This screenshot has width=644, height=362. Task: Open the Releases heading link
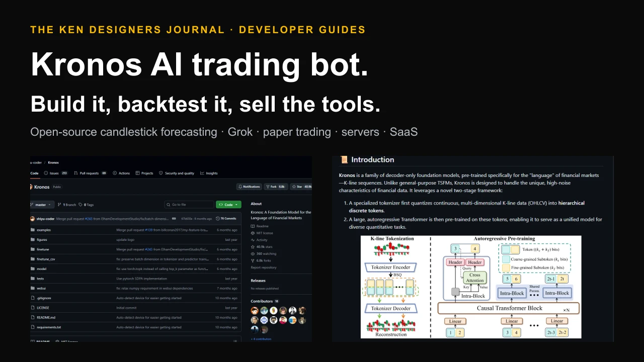pyautogui.click(x=258, y=281)
